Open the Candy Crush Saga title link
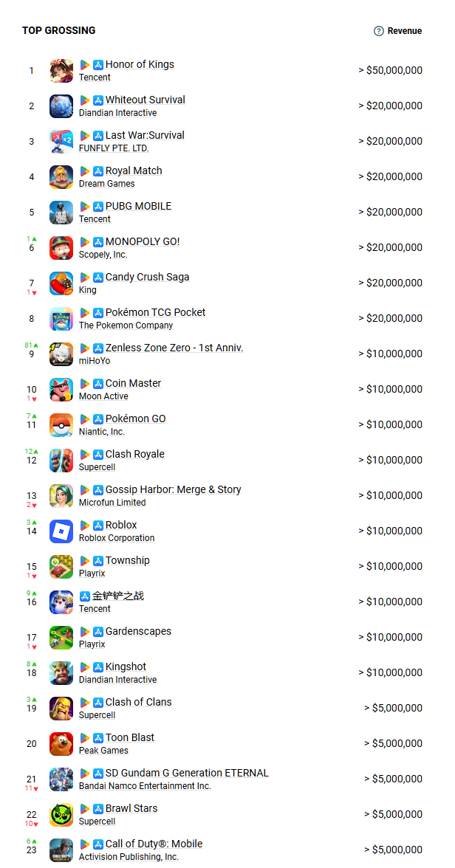This screenshot has height=868, width=455. (148, 277)
